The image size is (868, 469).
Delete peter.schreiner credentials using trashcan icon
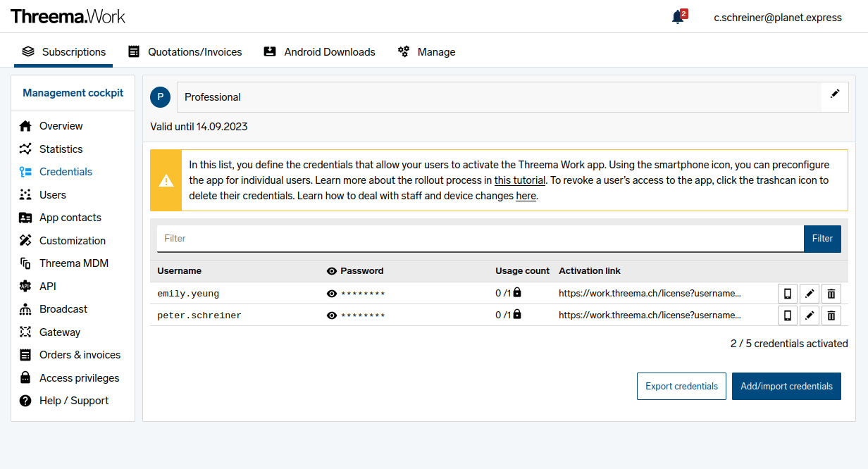(x=831, y=315)
